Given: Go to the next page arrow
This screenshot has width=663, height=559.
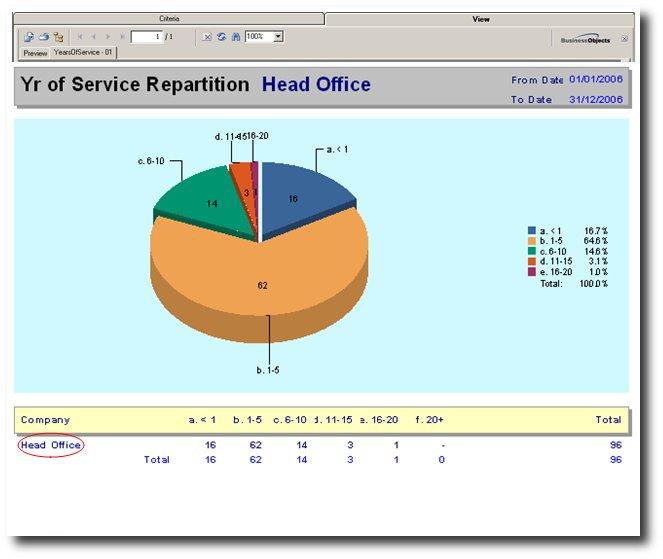Looking at the screenshot, I should (108, 36).
